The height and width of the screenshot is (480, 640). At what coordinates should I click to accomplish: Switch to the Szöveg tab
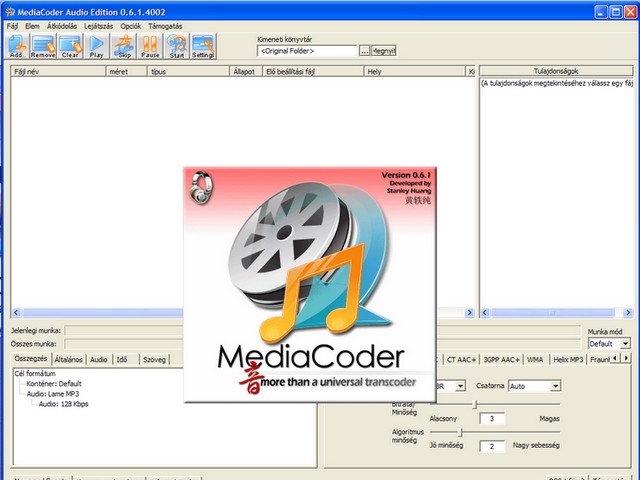click(x=154, y=360)
